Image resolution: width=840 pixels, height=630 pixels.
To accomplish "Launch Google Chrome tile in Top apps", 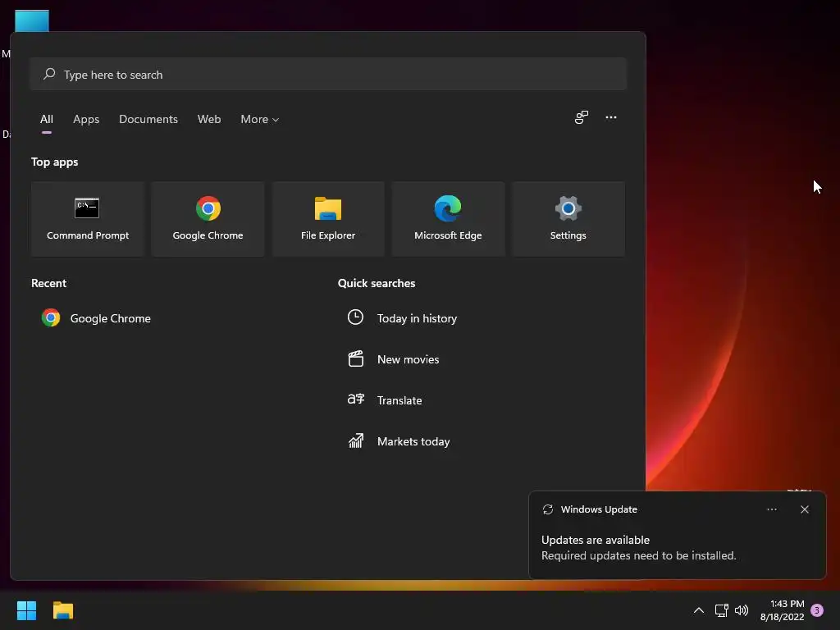I will [208, 218].
